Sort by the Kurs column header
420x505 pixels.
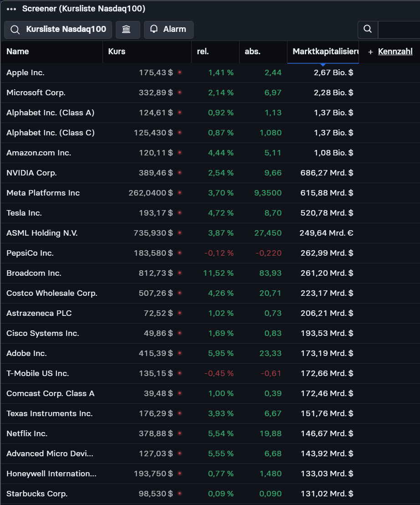click(x=117, y=52)
